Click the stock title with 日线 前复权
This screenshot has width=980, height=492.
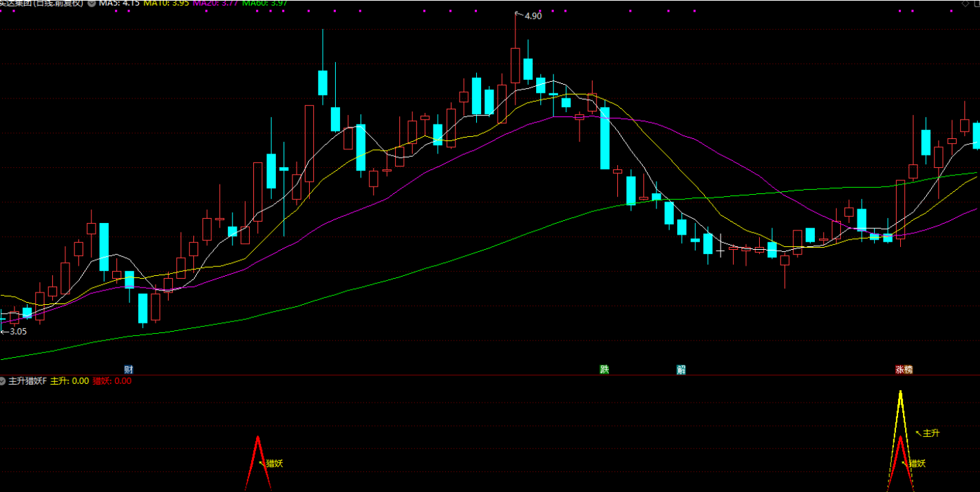tap(41, 3)
